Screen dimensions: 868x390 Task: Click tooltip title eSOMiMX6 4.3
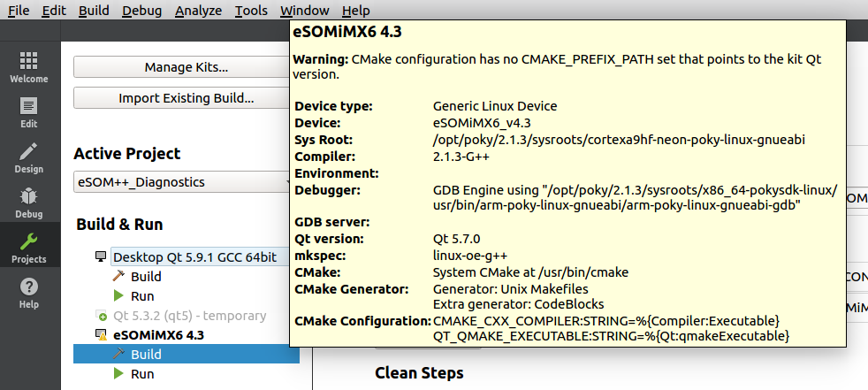click(x=347, y=32)
